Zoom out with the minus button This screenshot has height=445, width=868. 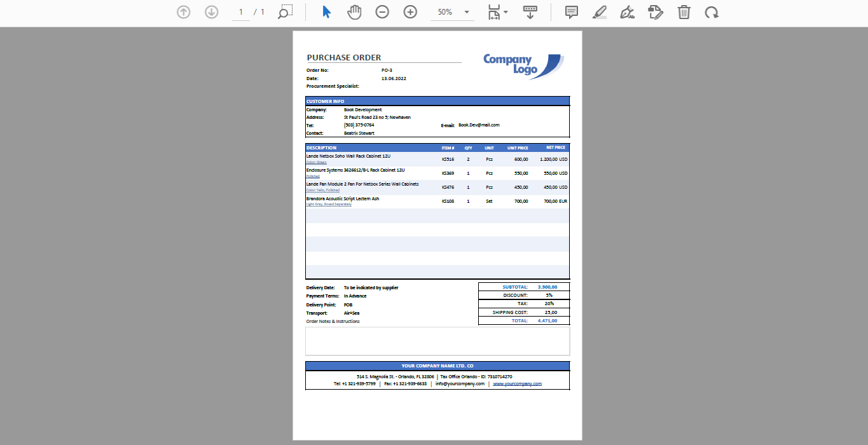[382, 12]
